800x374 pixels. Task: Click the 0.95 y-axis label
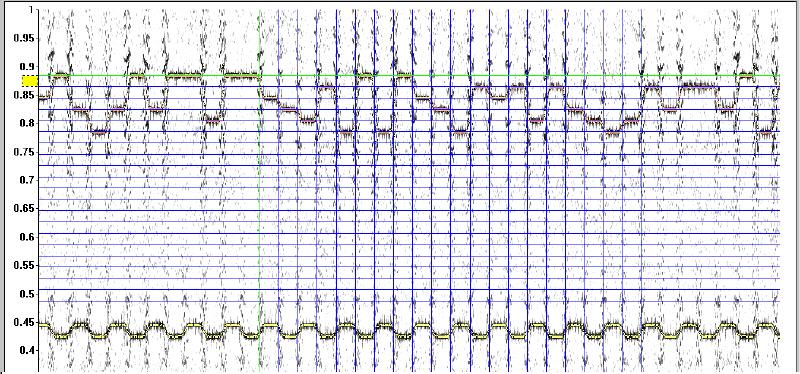tap(24, 38)
